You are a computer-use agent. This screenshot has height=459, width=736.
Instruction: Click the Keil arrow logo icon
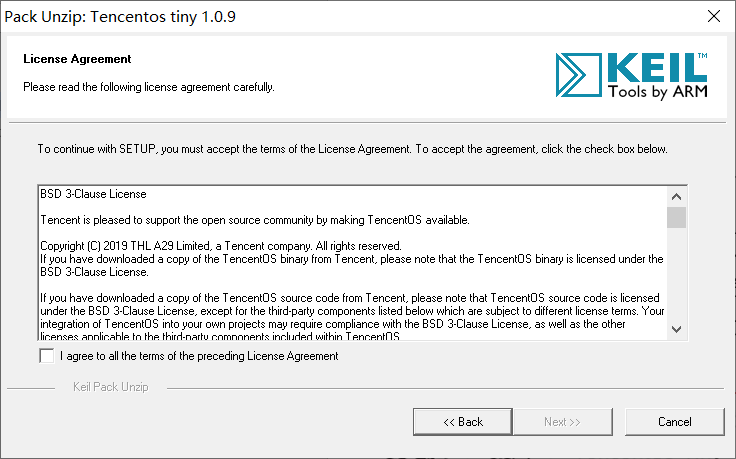click(x=578, y=75)
